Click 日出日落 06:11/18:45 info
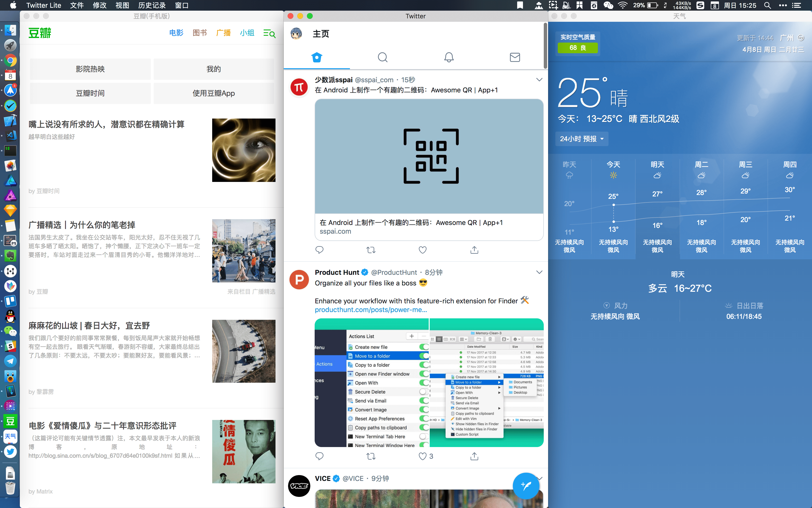812x508 pixels. coord(744,311)
